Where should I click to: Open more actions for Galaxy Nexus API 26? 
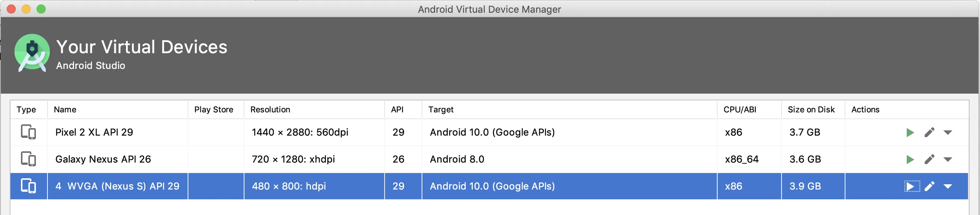[947, 159]
